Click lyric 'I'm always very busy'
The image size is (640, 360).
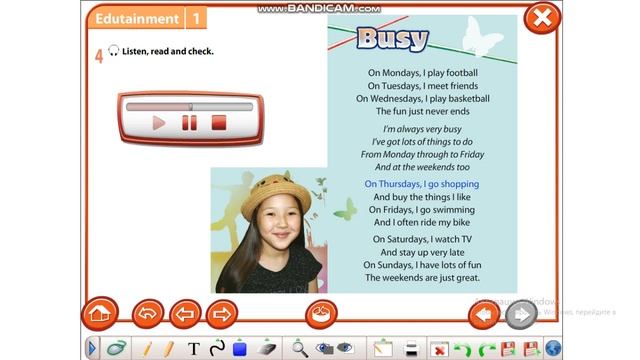[422, 129]
